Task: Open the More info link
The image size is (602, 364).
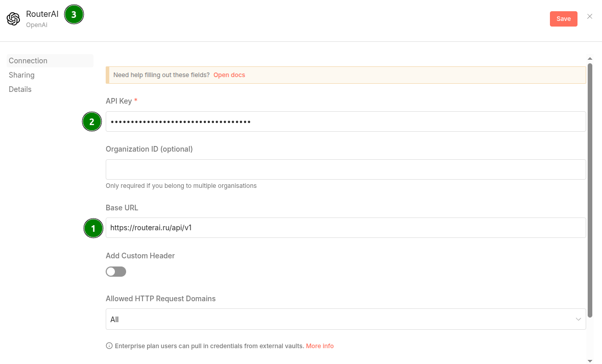Action: tap(320, 346)
